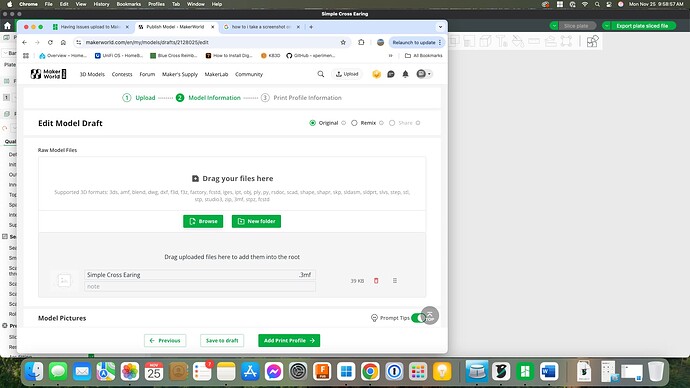Image resolution: width=690 pixels, height=388 pixels.
Task: Expand the Slice plate dropdown arrow
Action: click(554, 26)
